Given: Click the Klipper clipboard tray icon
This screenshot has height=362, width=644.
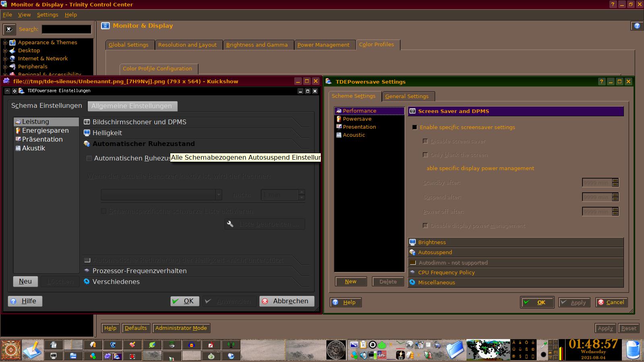Looking at the screenshot, I should tap(363, 345).
